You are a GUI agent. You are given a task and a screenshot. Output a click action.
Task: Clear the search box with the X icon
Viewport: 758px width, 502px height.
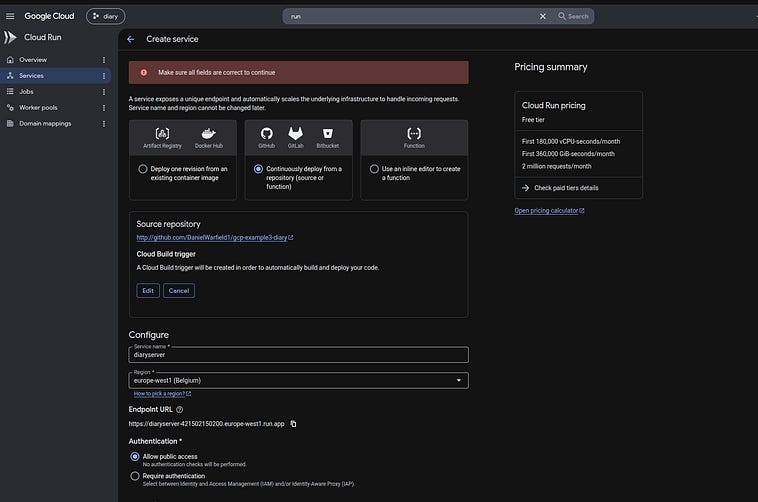click(x=542, y=16)
